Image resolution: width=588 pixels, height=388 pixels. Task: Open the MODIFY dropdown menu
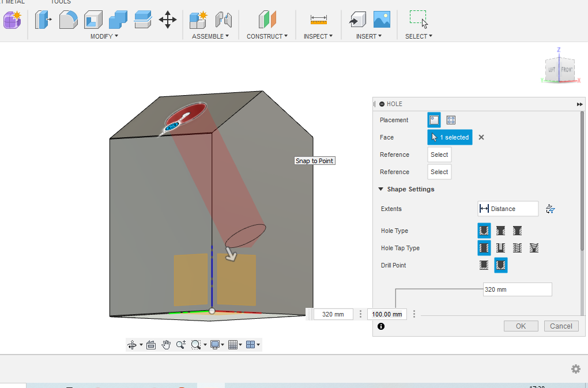tap(104, 36)
